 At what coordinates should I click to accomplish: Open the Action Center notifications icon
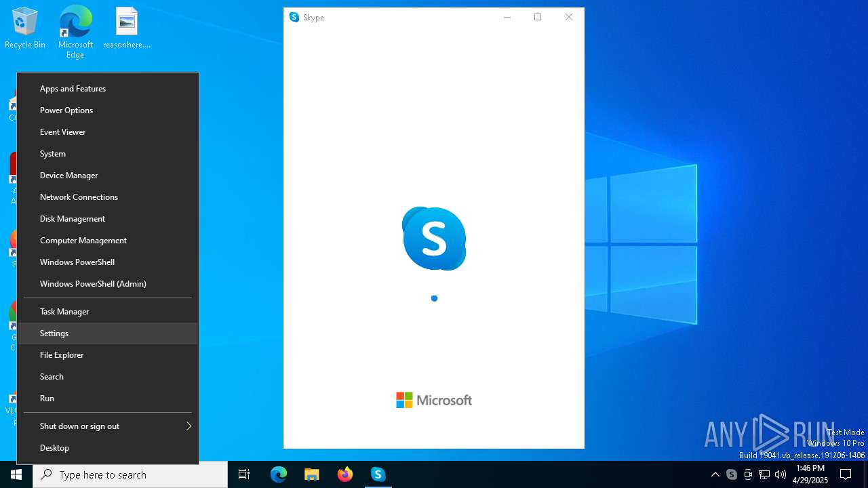846,474
